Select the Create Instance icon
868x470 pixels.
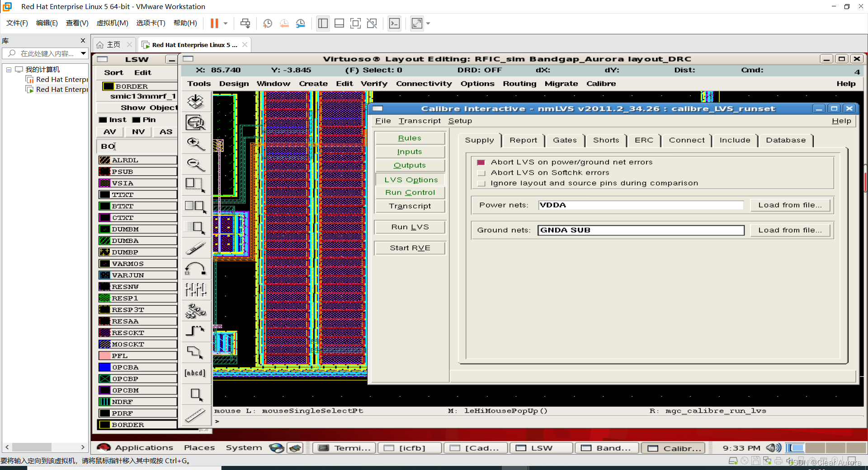(x=196, y=310)
